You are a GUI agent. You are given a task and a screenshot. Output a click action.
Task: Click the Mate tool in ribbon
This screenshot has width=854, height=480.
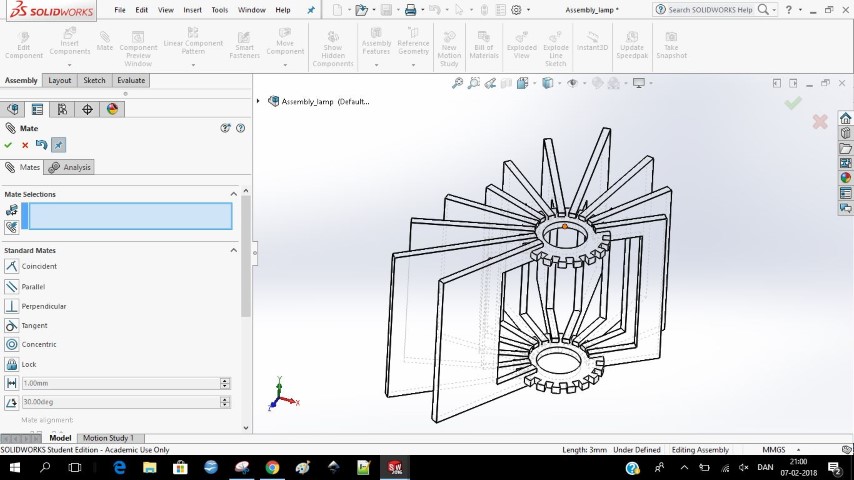tap(105, 41)
